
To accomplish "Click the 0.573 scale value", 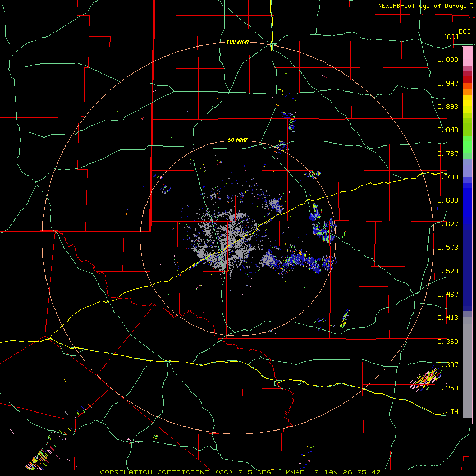I will point(448,248).
